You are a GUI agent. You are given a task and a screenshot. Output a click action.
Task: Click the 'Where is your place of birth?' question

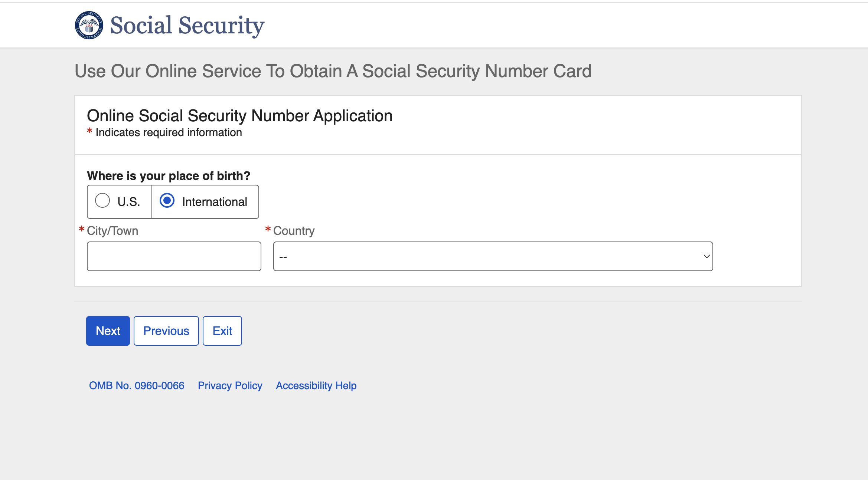[169, 175]
